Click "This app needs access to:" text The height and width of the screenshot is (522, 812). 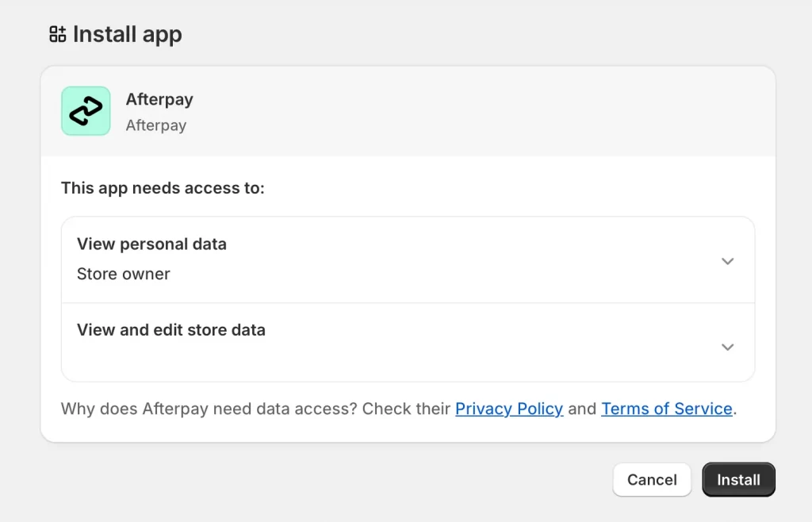(163, 189)
